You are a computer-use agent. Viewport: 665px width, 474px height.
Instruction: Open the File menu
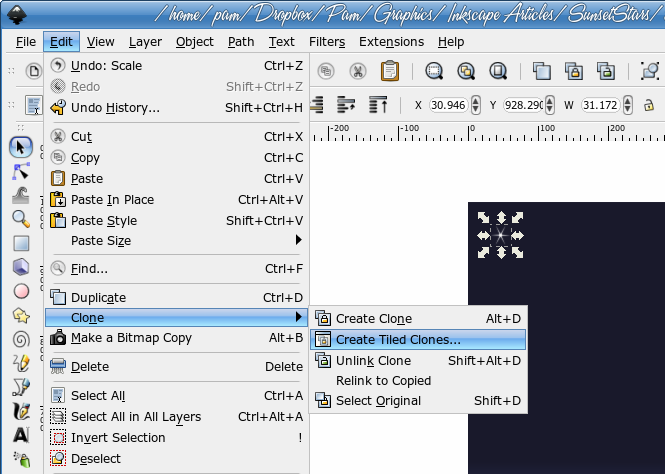(26, 42)
